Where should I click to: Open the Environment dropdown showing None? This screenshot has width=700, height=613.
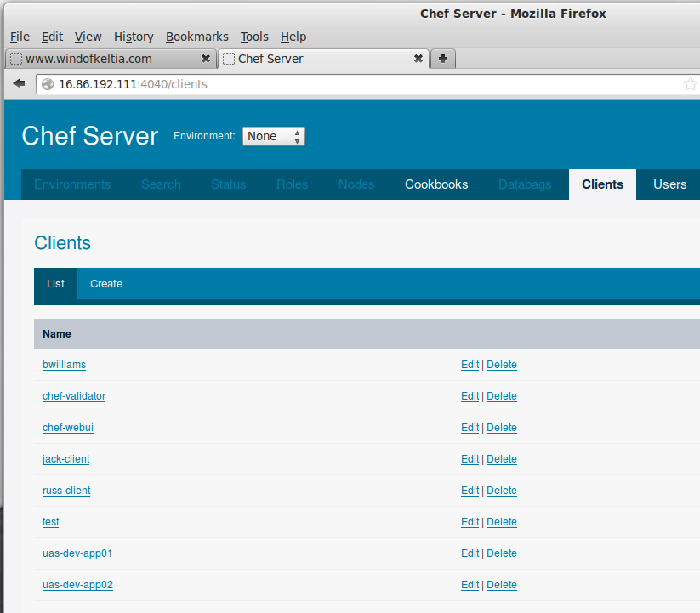tap(274, 136)
